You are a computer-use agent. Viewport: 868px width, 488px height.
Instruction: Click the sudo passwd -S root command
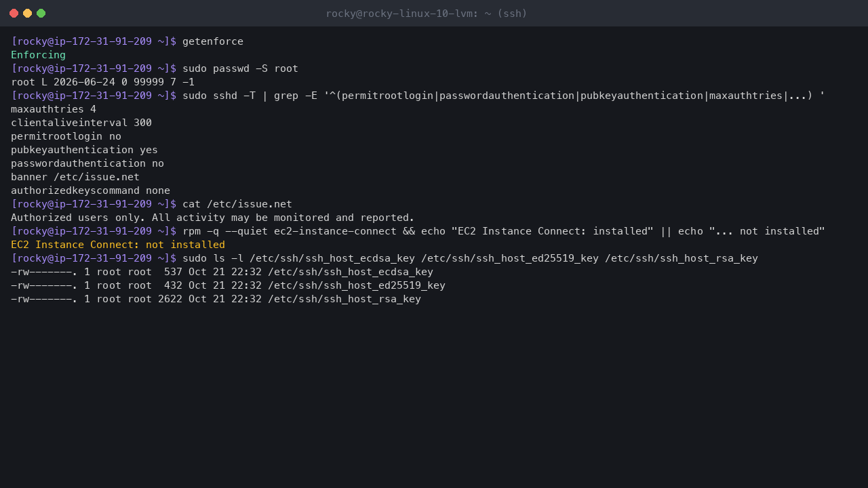tap(240, 68)
